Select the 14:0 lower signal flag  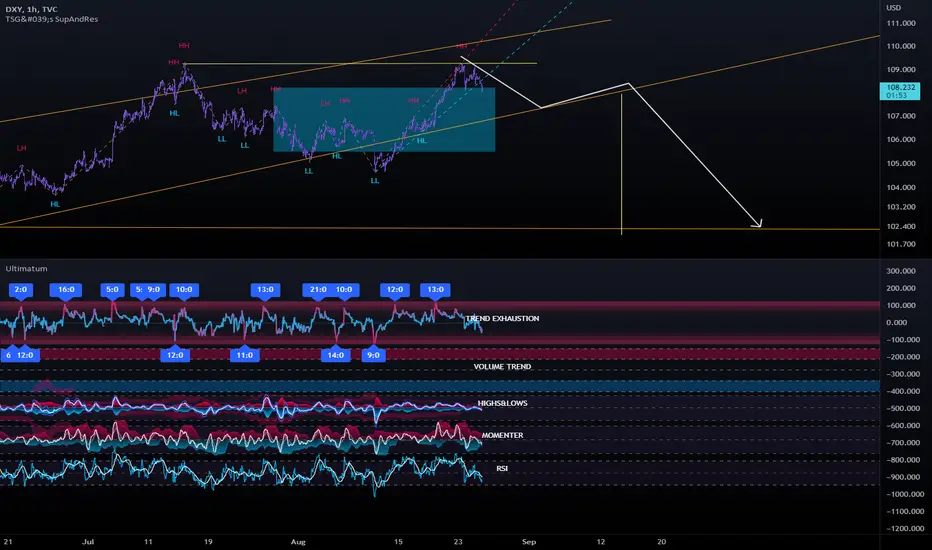[x=336, y=355]
